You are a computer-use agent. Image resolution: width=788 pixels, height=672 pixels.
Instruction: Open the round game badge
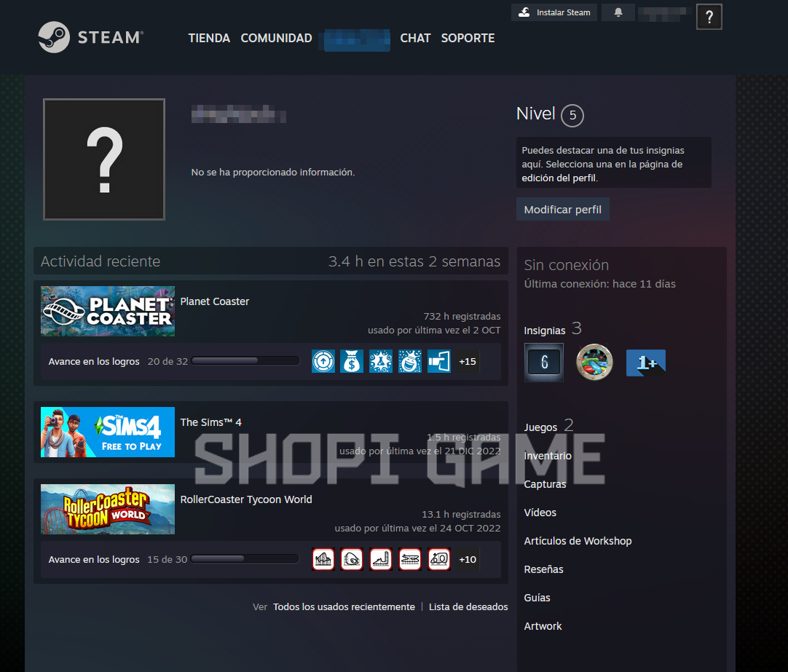coord(594,362)
